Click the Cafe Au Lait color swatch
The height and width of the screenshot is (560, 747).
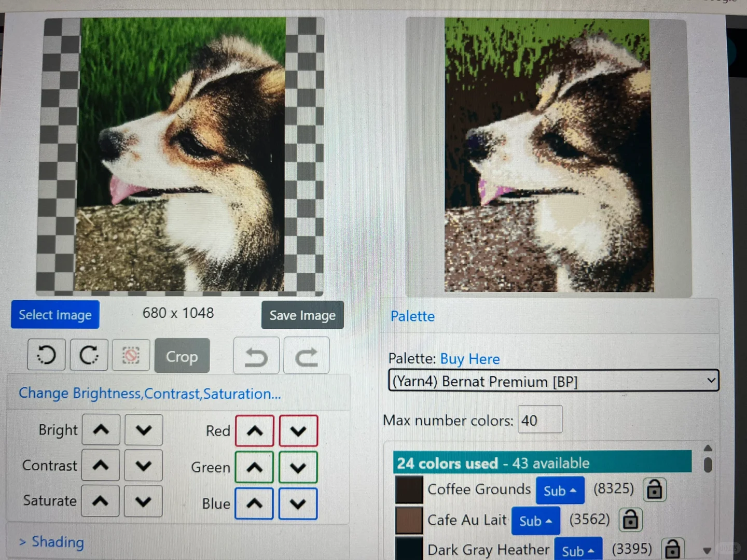[409, 520]
